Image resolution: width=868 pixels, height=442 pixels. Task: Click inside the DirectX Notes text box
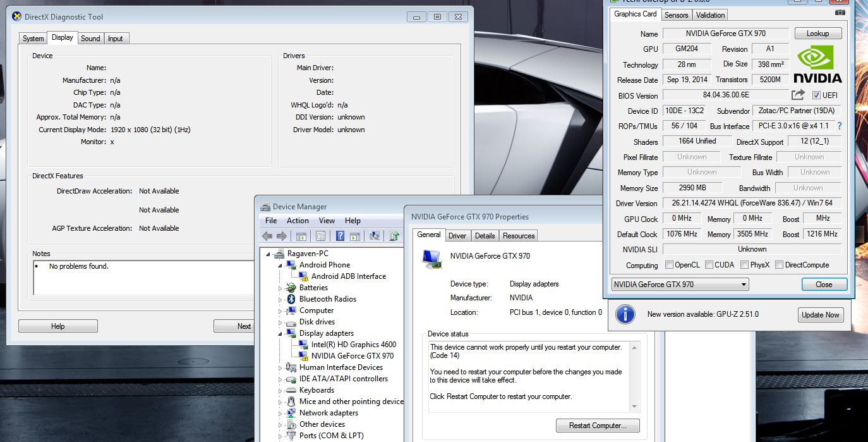coord(143,278)
